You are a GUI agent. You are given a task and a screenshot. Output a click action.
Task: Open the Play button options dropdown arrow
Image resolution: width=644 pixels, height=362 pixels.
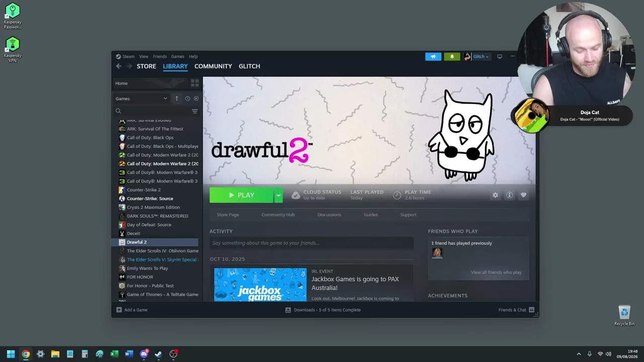278,195
